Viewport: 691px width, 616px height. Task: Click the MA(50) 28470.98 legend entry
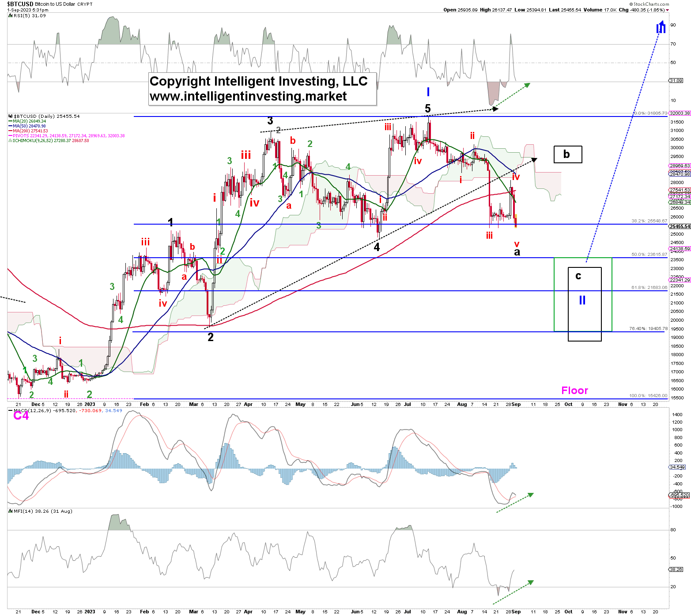[29, 126]
